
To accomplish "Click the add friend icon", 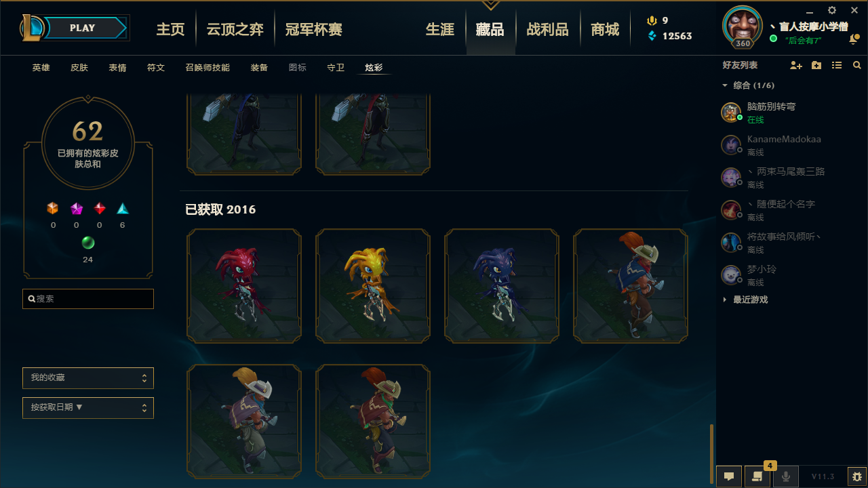I will click(796, 65).
